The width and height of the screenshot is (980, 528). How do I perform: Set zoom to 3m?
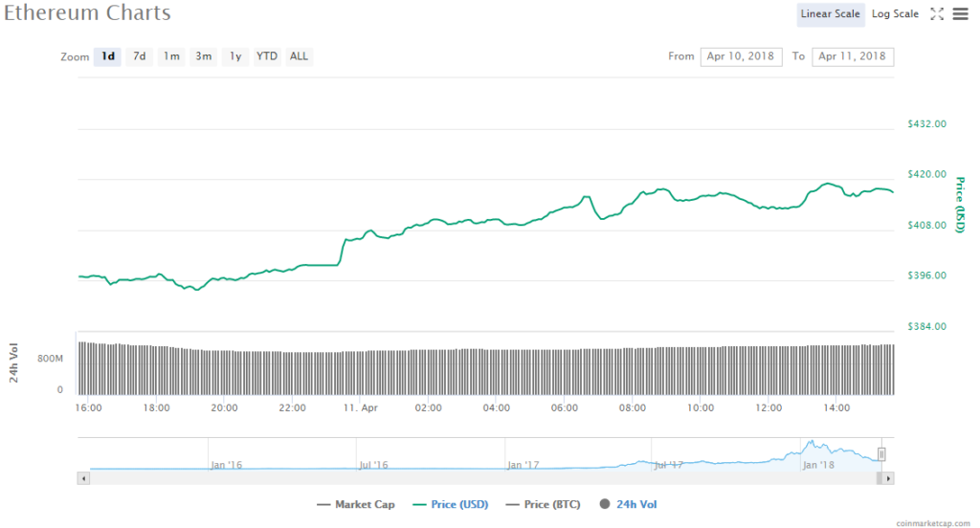click(204, 56)
